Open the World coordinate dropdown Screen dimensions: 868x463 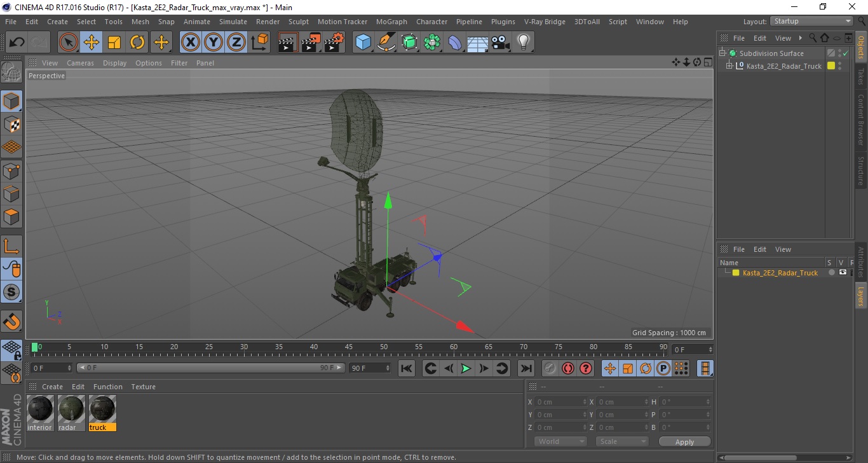tap(560, 441)
